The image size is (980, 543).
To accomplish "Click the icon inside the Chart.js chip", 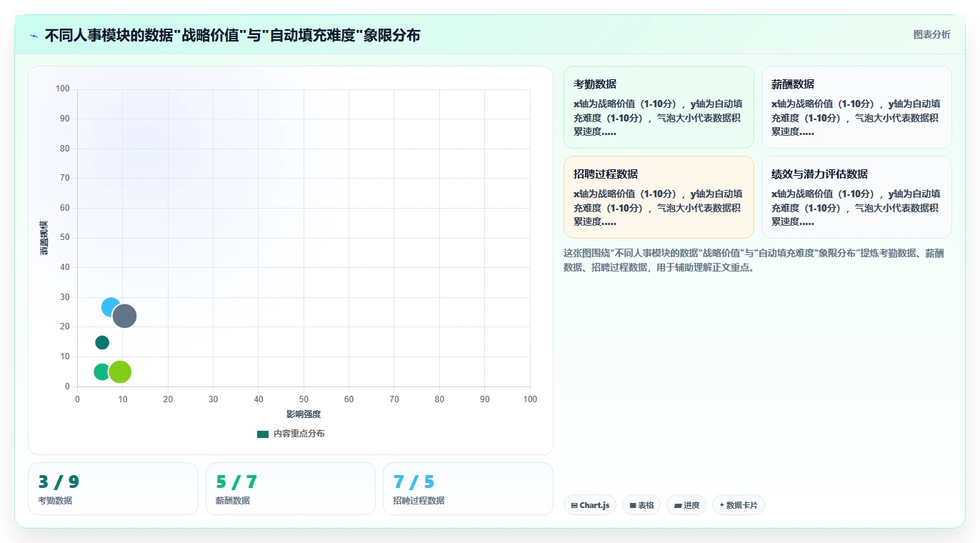I will (x=574, y=505).
